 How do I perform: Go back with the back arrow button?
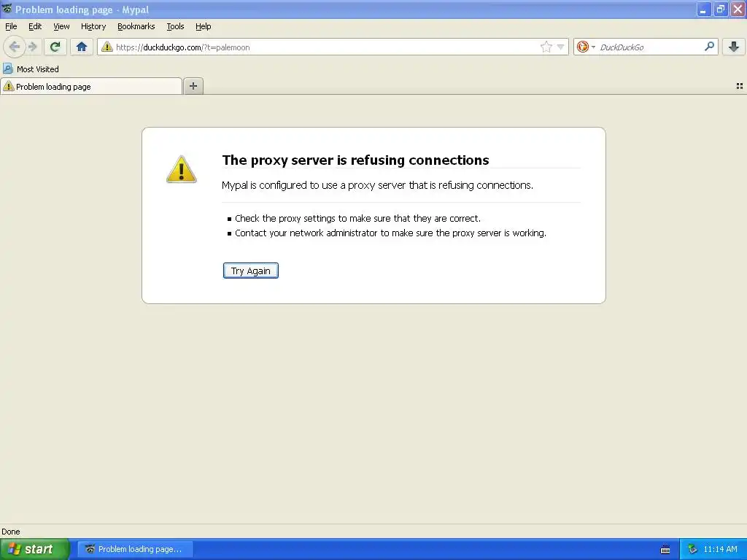[x=15, y=47]
